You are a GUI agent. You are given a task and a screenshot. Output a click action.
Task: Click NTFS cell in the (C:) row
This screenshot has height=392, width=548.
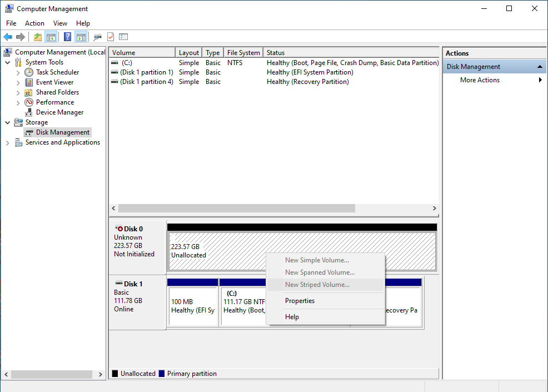pyautogui.click(x=235, y=63)
